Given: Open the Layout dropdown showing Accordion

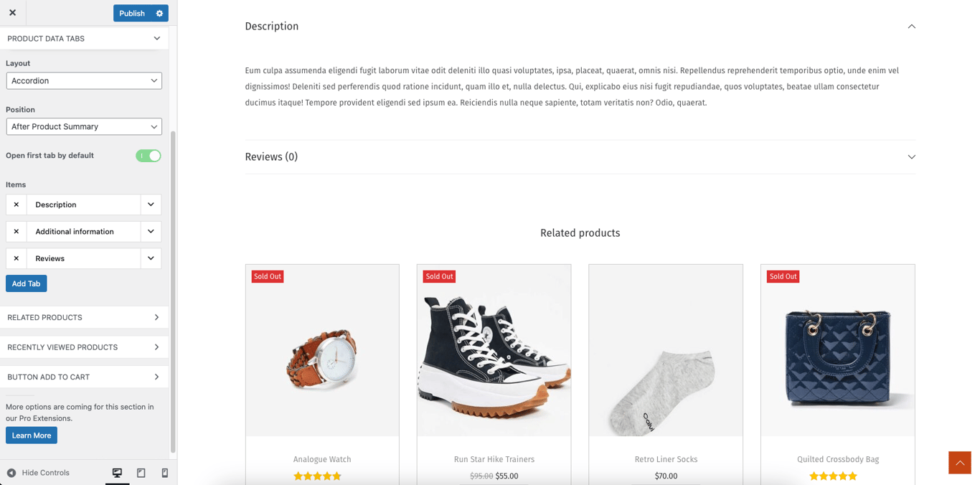Looking at the screenshot, I should tap(83, 80).
